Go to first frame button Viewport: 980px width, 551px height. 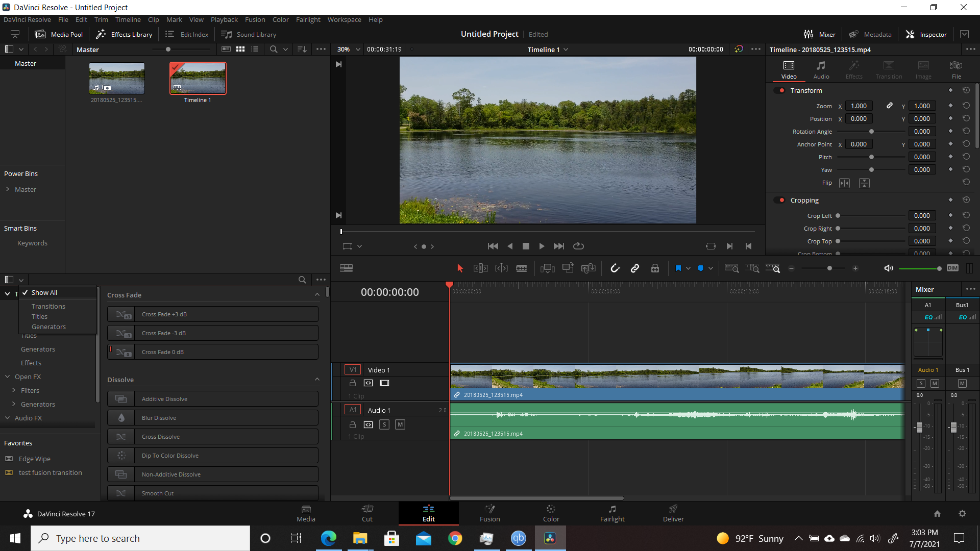tap(493, 246)
